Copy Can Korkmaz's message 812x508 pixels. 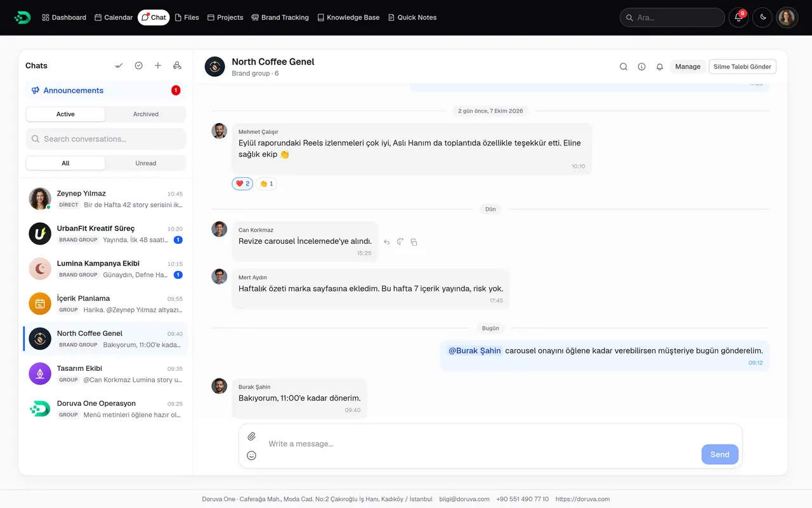point(414,242)
